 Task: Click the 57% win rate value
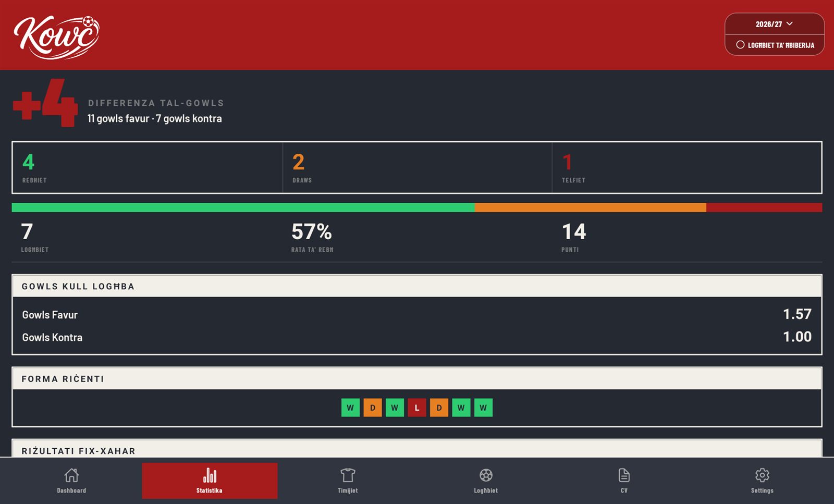(311, 231)
